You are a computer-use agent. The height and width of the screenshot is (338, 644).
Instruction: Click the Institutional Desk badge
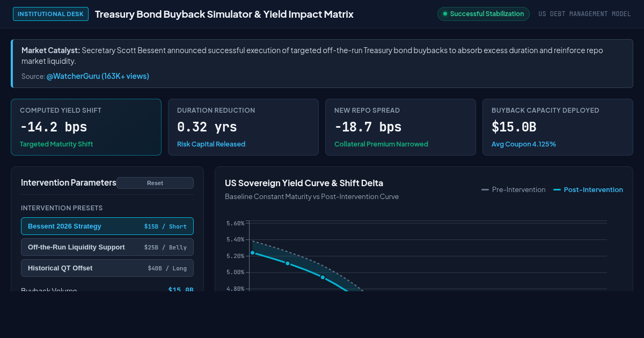[x=51, y=14]
